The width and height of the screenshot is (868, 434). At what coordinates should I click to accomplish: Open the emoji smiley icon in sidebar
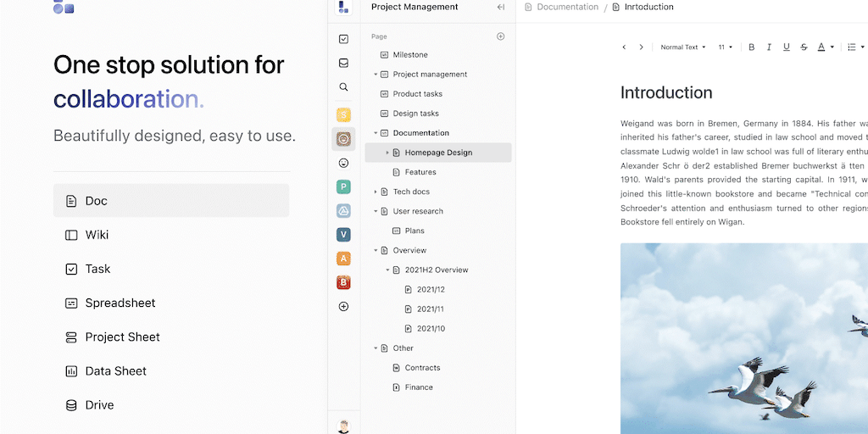pyautogui.click(x=343, y=163)
